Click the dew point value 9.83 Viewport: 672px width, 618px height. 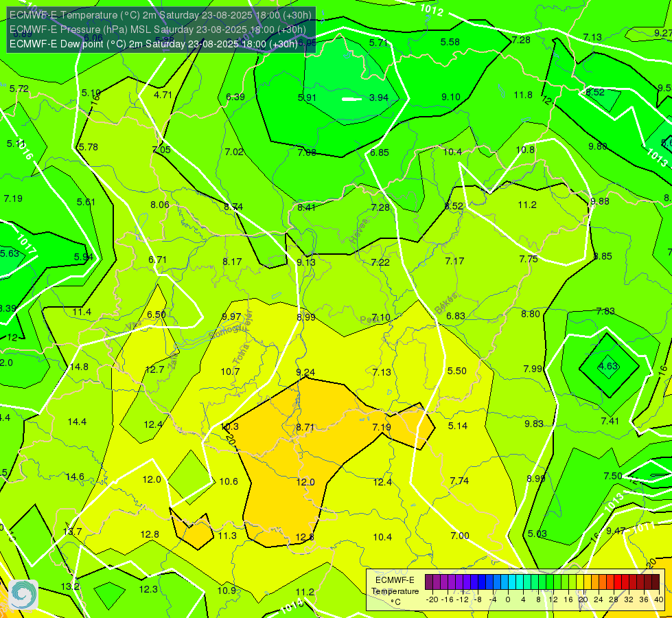(534, 424)
